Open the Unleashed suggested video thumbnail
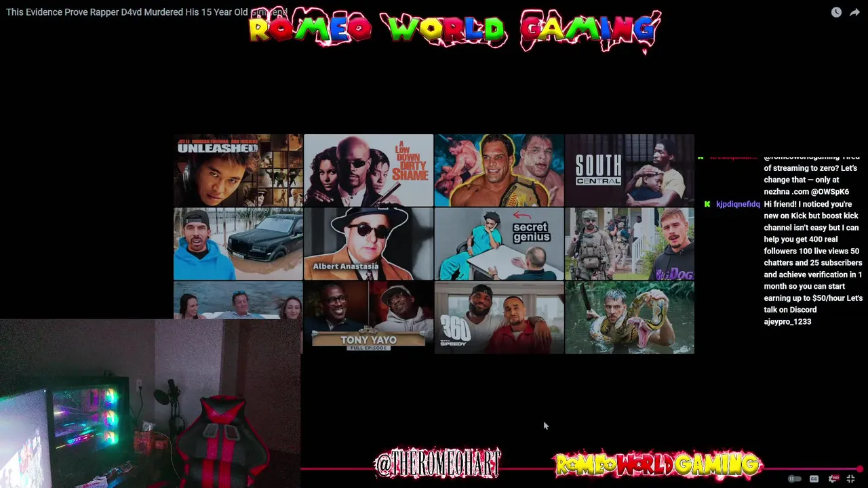This screenshot has height=488, width=868. 238,170
